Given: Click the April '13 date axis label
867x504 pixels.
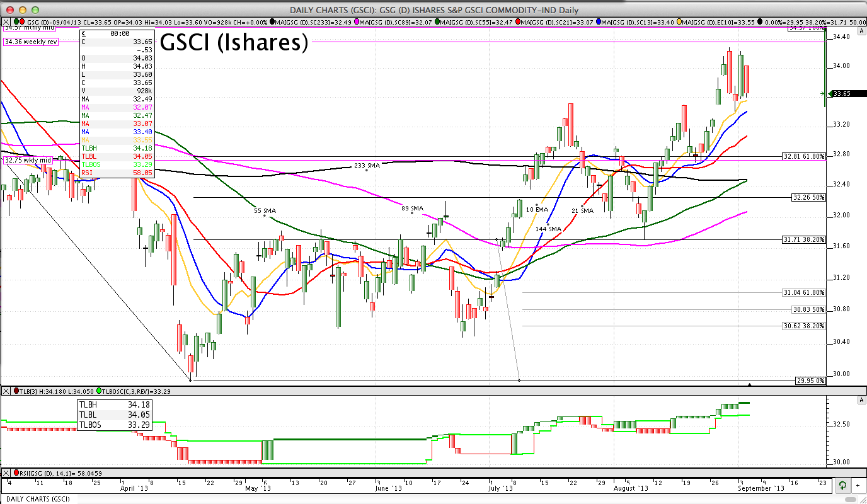Looking at the screenshot, I should click(134, 488).
